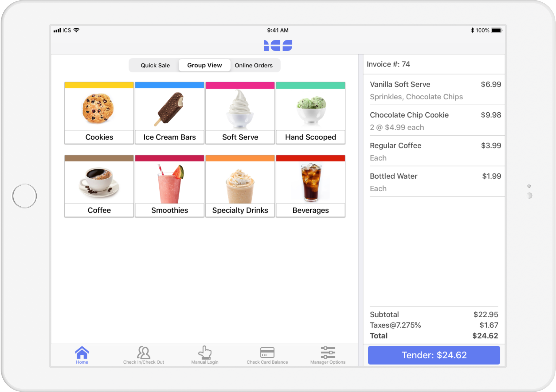The width and height of the screenshot is (556, 392).
Task: Open the Coffee category tile
Action: pos(99,186)
